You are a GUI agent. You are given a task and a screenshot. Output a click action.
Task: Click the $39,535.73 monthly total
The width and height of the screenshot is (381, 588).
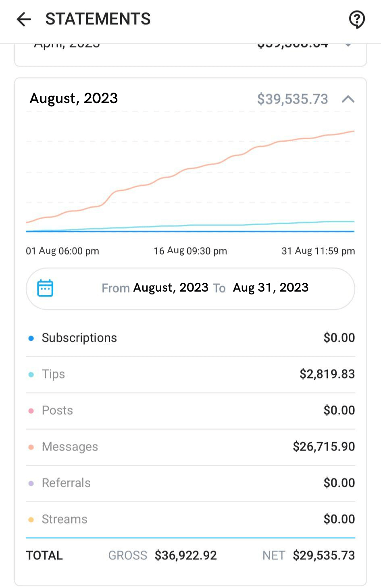[x=292, y=99]
